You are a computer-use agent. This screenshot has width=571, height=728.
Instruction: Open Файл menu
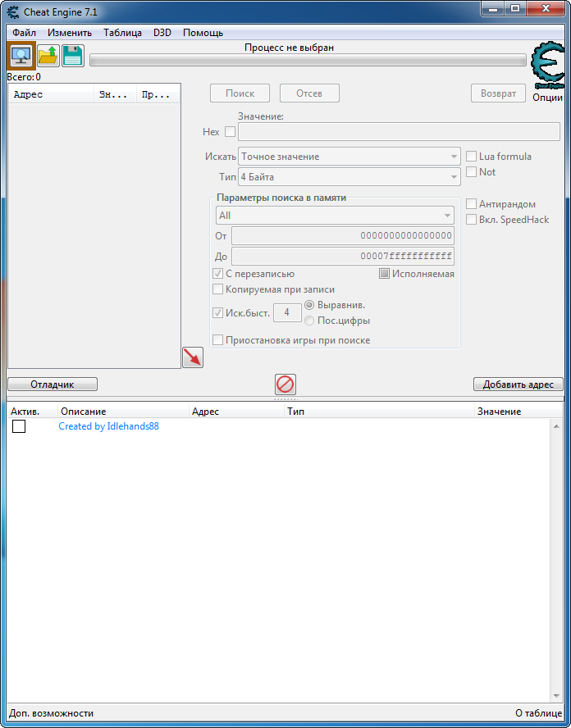click(24, 33)
